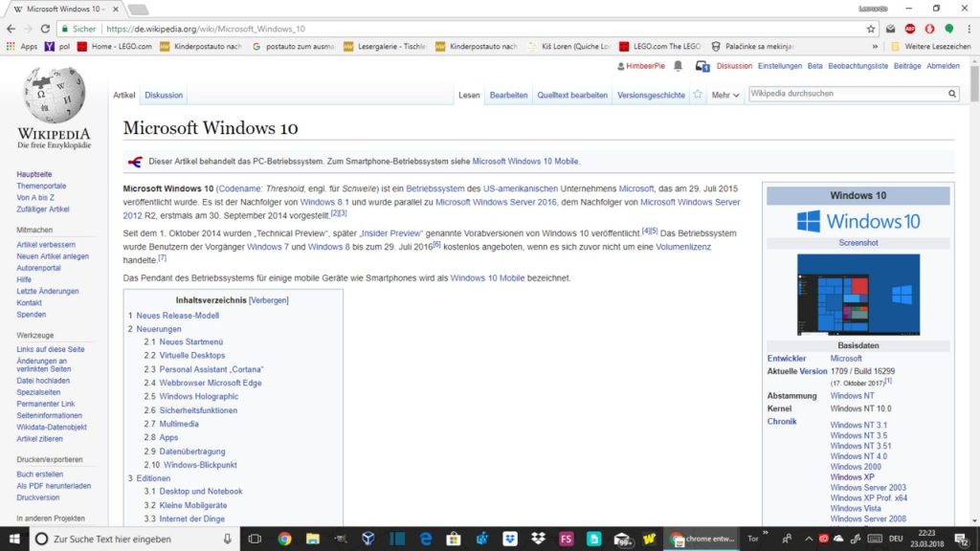Open the LEGO.com The LEGO bookmark
This screenshot has width=980, height=551.
(x=660, y=46)
